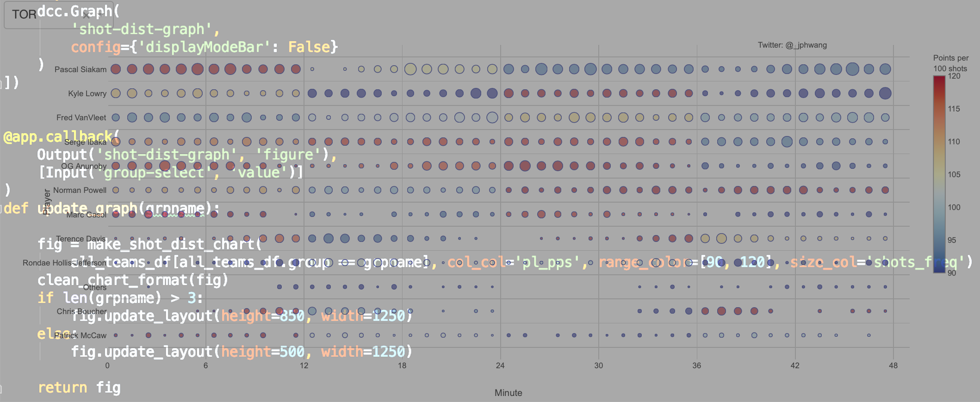
Task: Select the Others row label
Action: coord(95,287)
